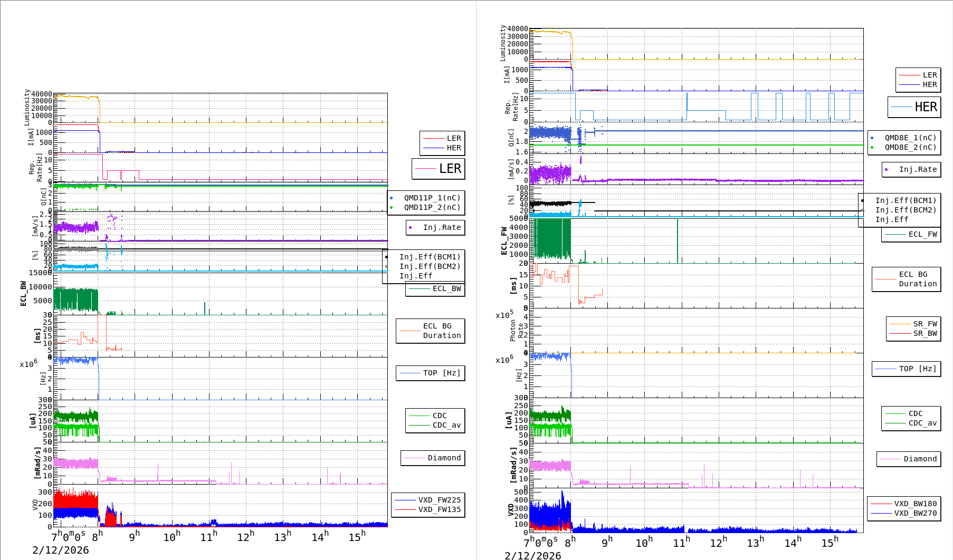Click the large HER legend box

[x=914, y=107]
